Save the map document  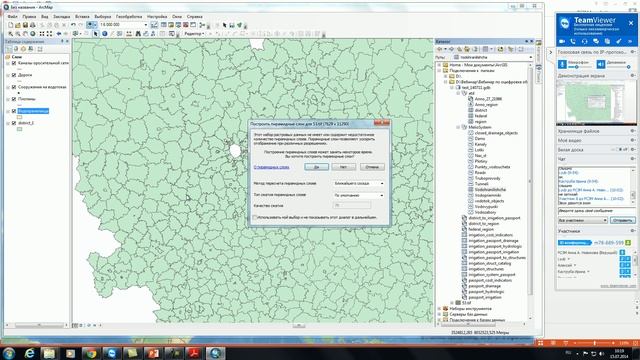click(25, 25)
